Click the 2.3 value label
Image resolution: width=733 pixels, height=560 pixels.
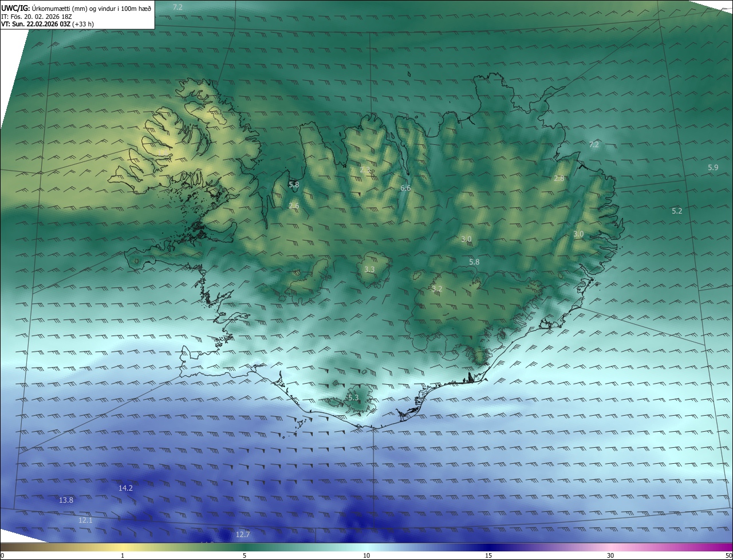point(365,169)
